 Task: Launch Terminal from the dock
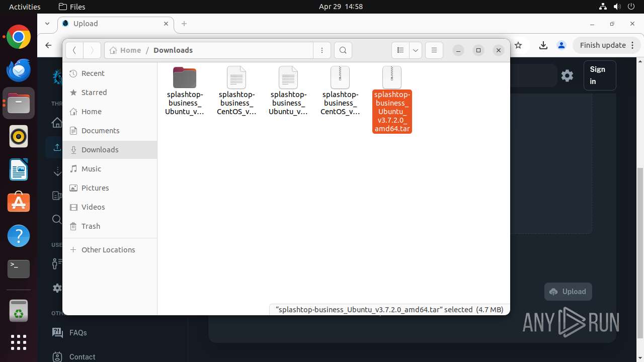pos(19,269)
